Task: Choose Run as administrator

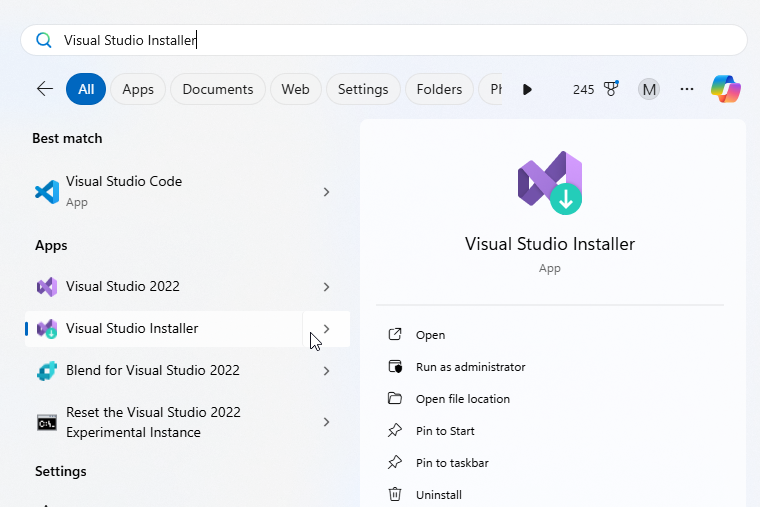Action: point(470,367)
